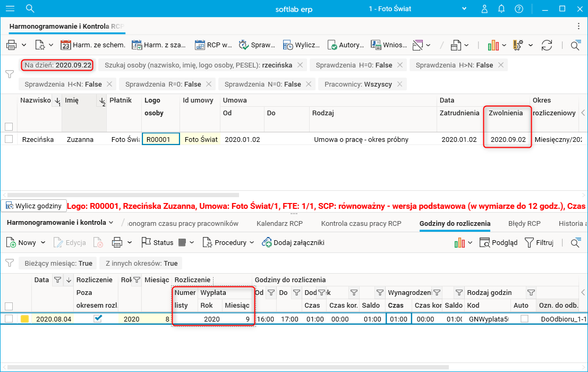
Task: Expand the top toolbar print dropdown arrow
Action: [24, 45]
